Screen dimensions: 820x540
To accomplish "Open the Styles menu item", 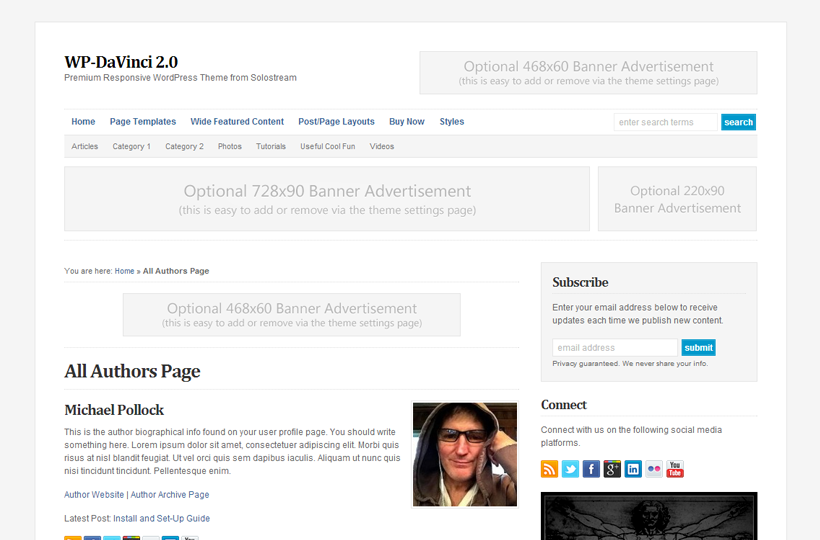I will point(452,121).
